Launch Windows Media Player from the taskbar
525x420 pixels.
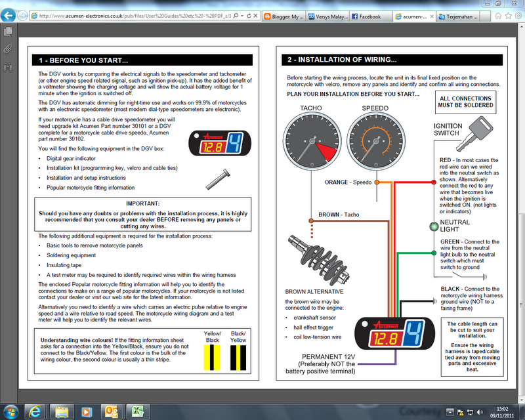pos(86,412)
